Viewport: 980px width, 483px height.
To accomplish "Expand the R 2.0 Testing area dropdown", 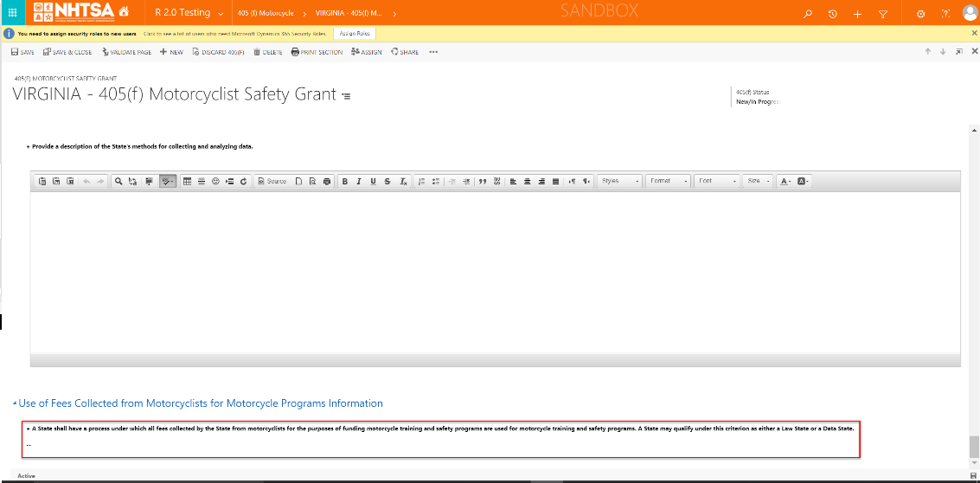I will click(x=221, y=14).
